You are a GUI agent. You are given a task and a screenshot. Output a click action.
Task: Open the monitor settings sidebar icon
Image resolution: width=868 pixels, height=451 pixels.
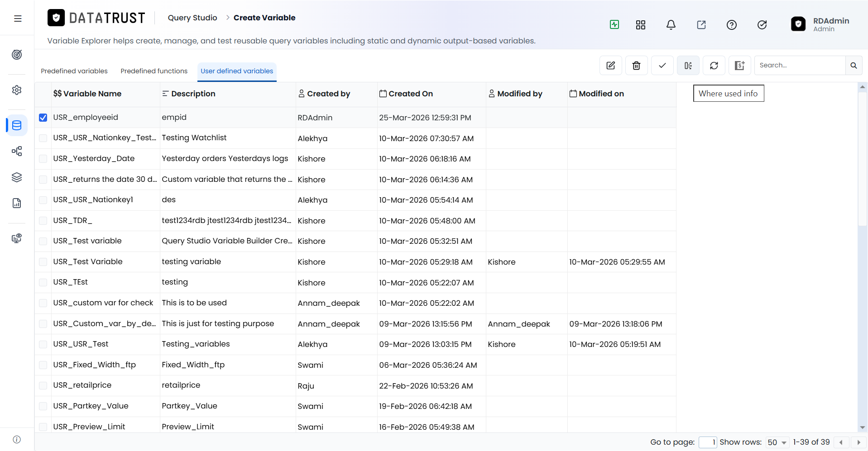[17, 238]
